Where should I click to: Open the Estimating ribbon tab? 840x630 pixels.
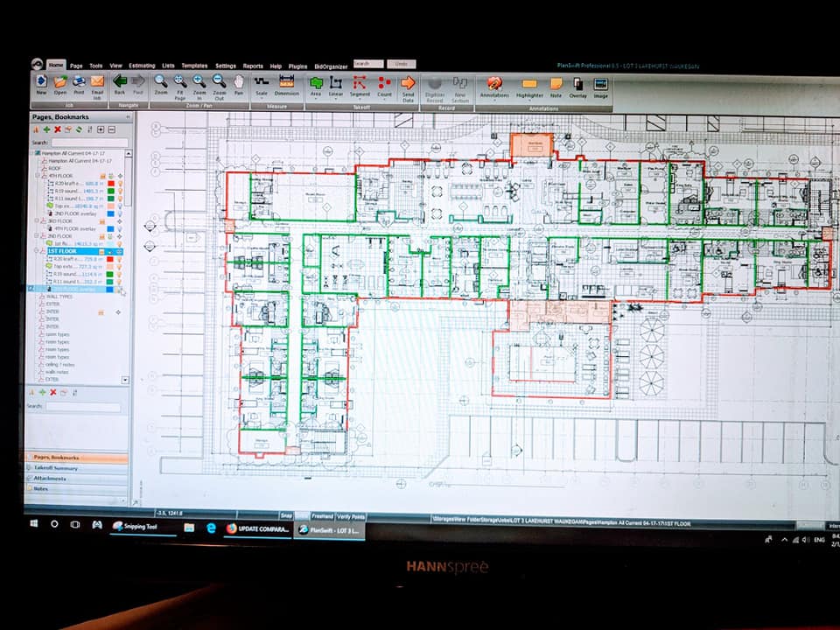tap(142, 66)
